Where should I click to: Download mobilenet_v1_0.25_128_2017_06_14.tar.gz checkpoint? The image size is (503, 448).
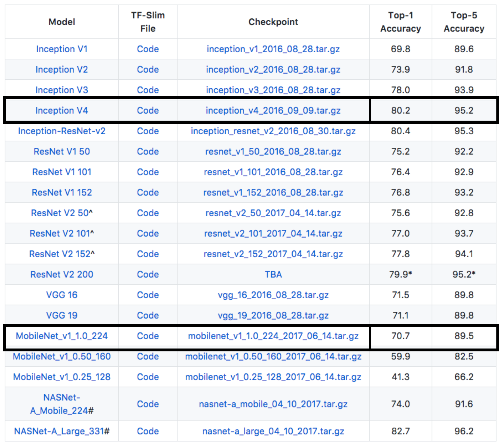(x=273, y=377)
